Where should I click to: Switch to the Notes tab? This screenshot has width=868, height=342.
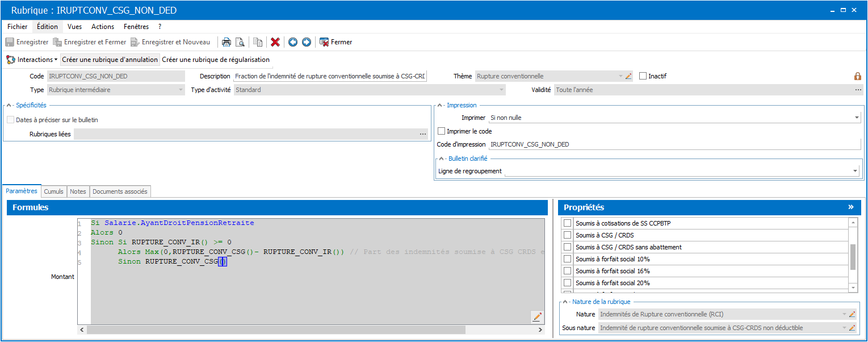[x=78, y=191]
